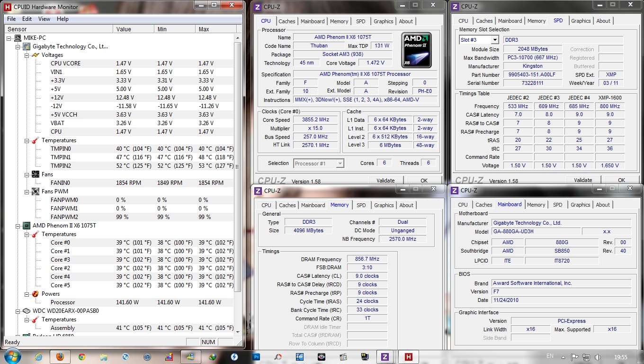The image size is (644, 364).
Task: Click the thermometer icon above TMPIN0
Action: click(36, 140)
